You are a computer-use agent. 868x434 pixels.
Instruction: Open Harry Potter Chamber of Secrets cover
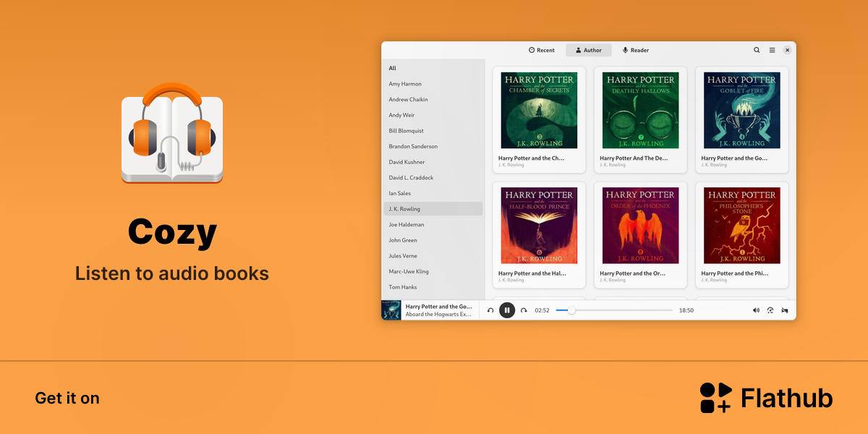point(539,111)
